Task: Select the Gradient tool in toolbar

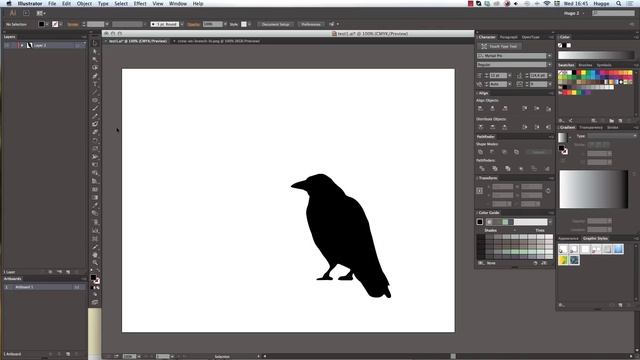Action: pyautogui.click(x=95, y=197)
